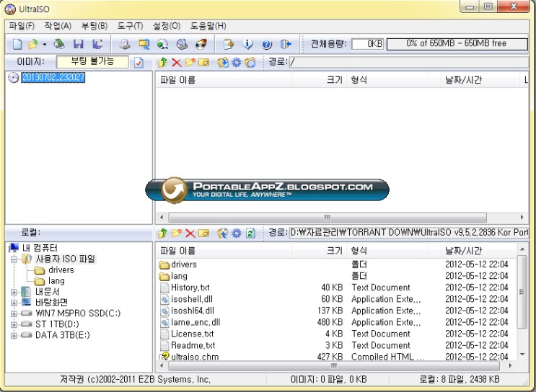Click the blue gear icon in image pane toolbar

(237, 63)
